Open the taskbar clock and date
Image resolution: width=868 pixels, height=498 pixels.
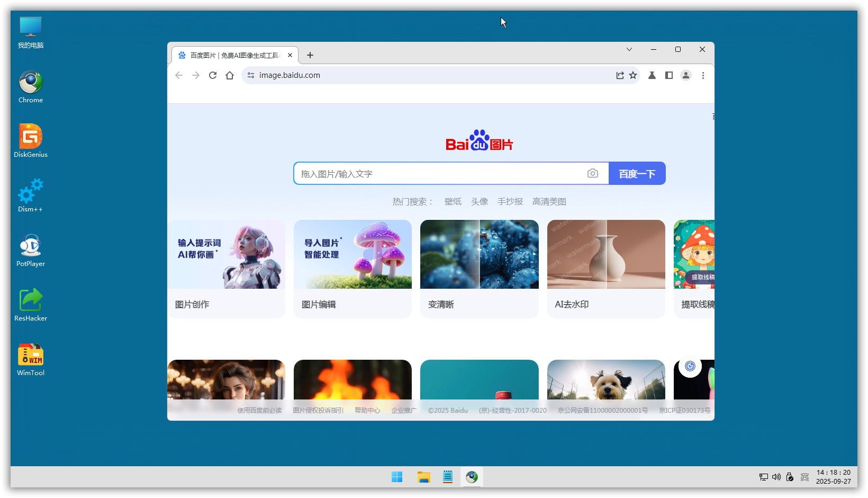(x=834, y=477)
